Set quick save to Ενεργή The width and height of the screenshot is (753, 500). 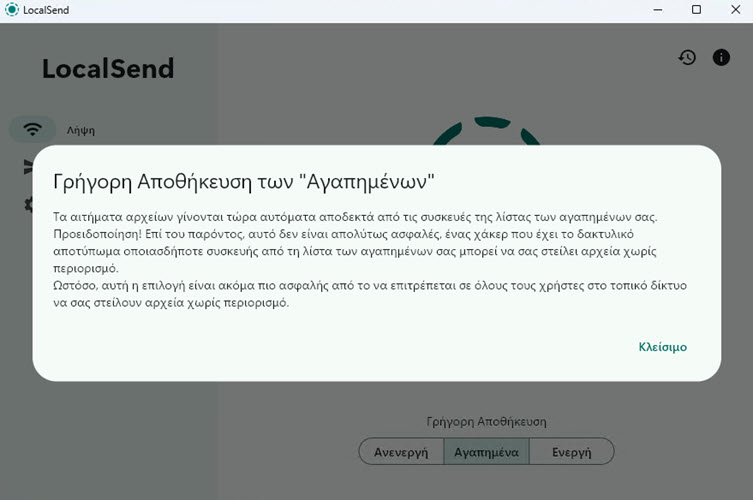(x=571, y=451)
